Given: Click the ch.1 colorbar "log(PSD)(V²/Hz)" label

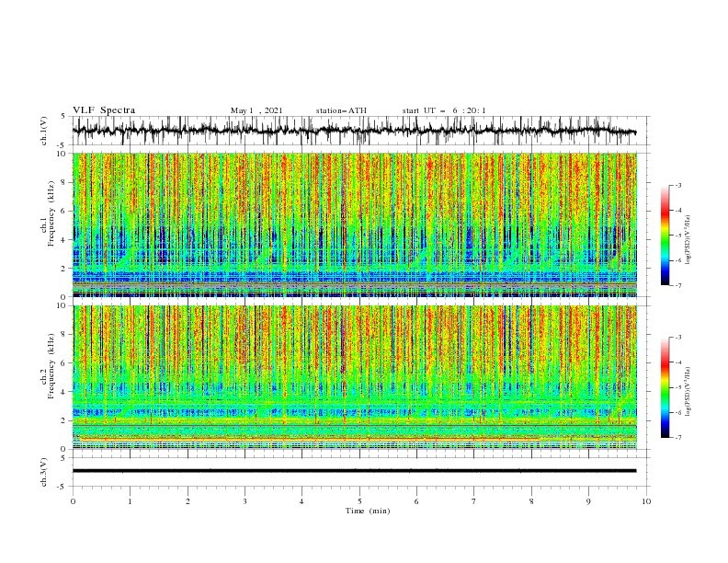Looking at the screenshot, I should tap(688, 240).
